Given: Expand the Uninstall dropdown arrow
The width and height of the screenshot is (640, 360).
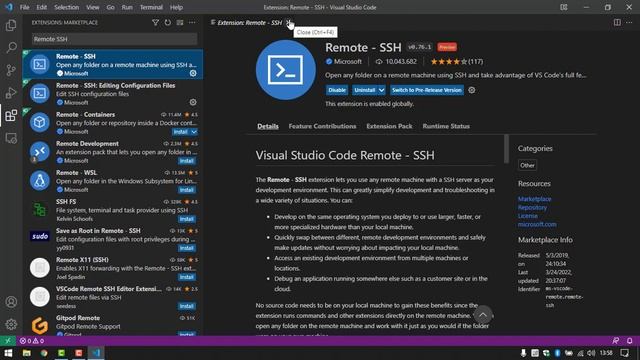Looking at the screenshot, I should tap(381, 90).
